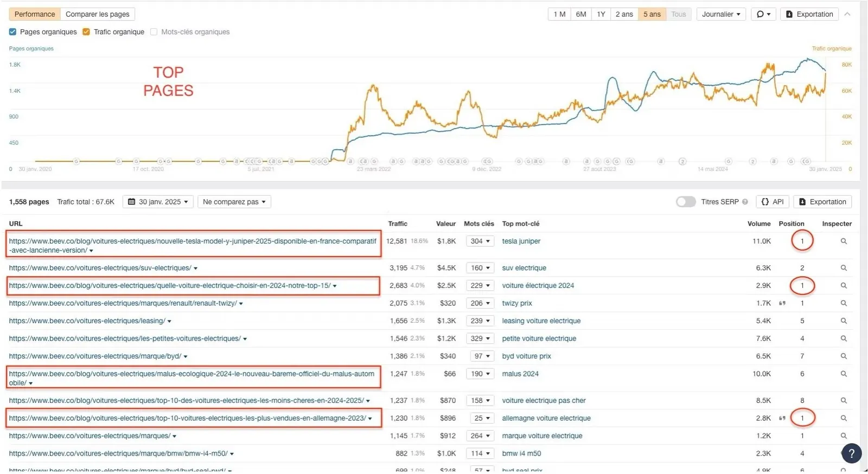Expand the 329 keywords dropdown
The width and height of the screenshot is (868, 474).
click(480, 338)
